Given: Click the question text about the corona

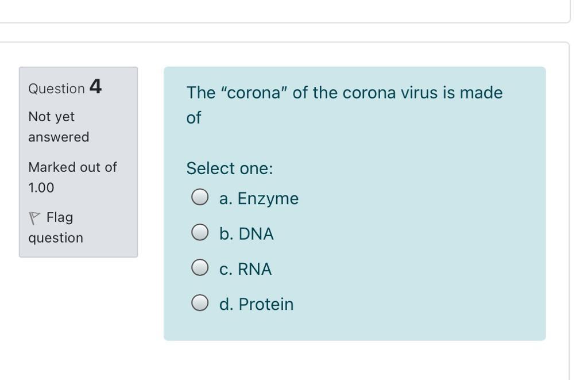Looking at the screenshot, I should pos(344,93).
